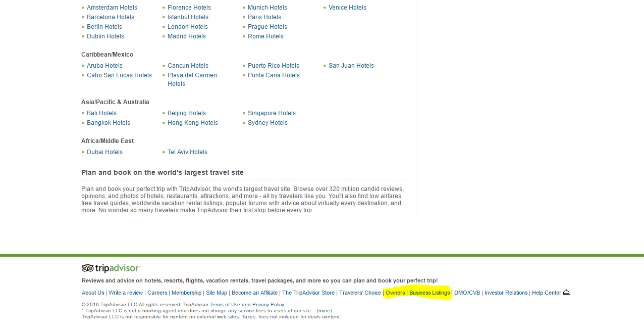This screenshot has height=332, width=644.
Task: Open Tel Aviv Hotels link
Action: click(x=187, y=152)
